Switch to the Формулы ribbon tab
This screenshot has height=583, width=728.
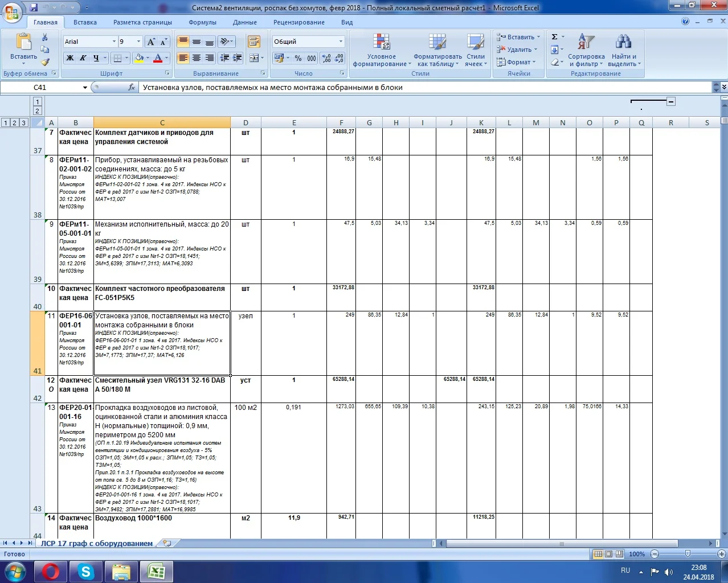click(x=202, y=22)
